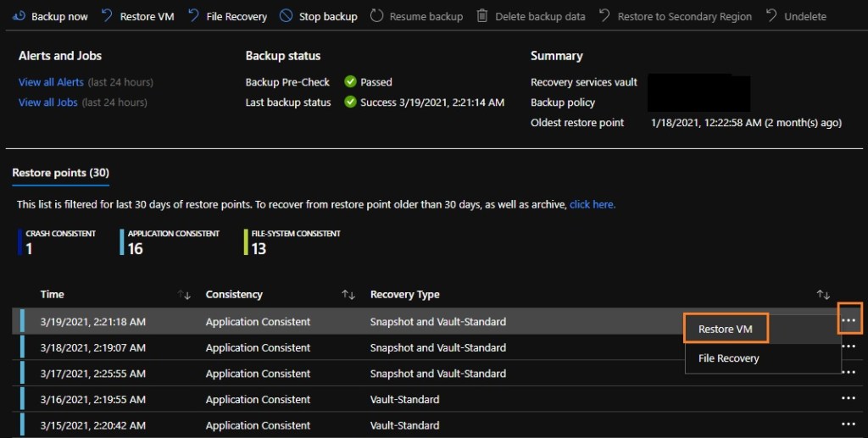Image resolution: width=868 pixels, height=438 pixels.
Task: Click the Backup policy label
Action: (563, 103)
